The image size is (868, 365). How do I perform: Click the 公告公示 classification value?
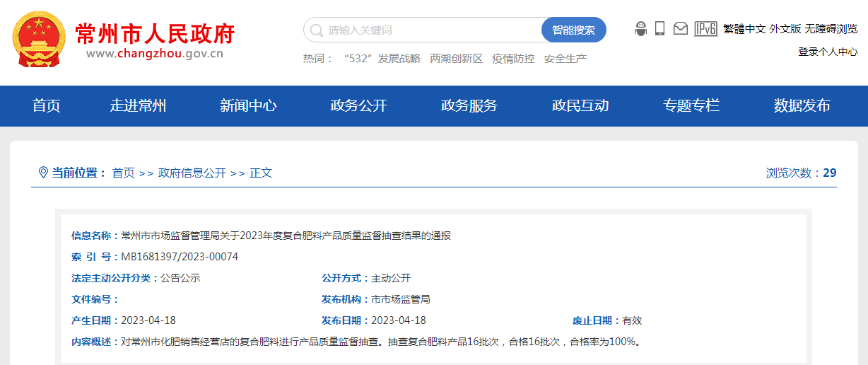click(x=180, y=278)
